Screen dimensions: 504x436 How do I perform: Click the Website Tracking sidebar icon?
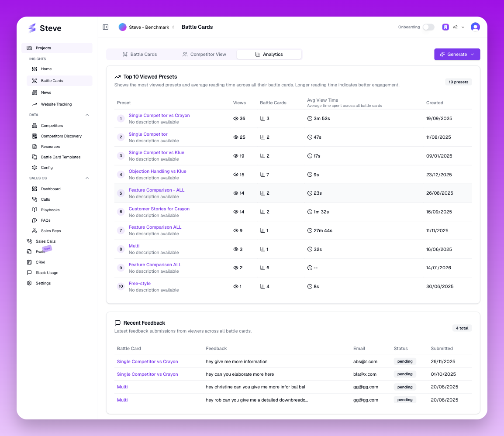point(35,104)
